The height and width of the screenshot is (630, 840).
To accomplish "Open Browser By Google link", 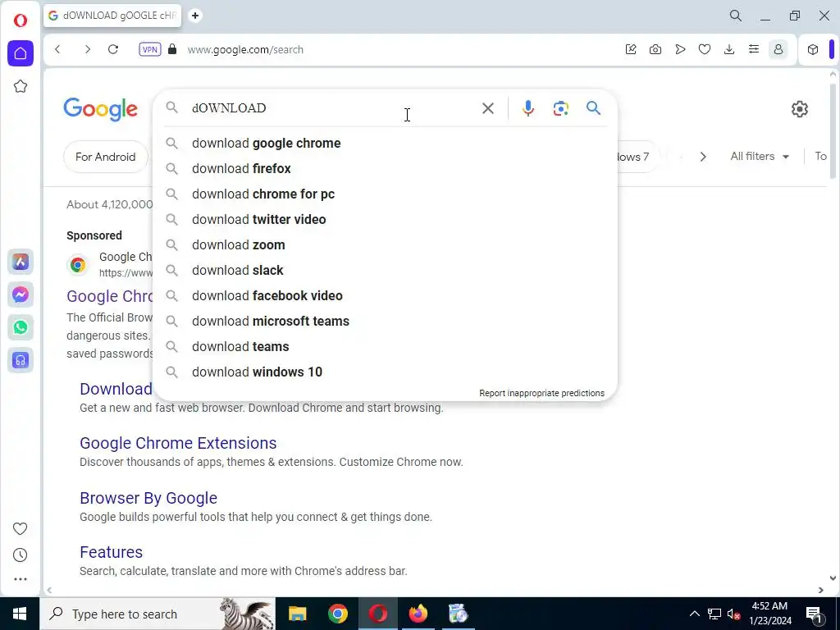I will tap(148, 498).
